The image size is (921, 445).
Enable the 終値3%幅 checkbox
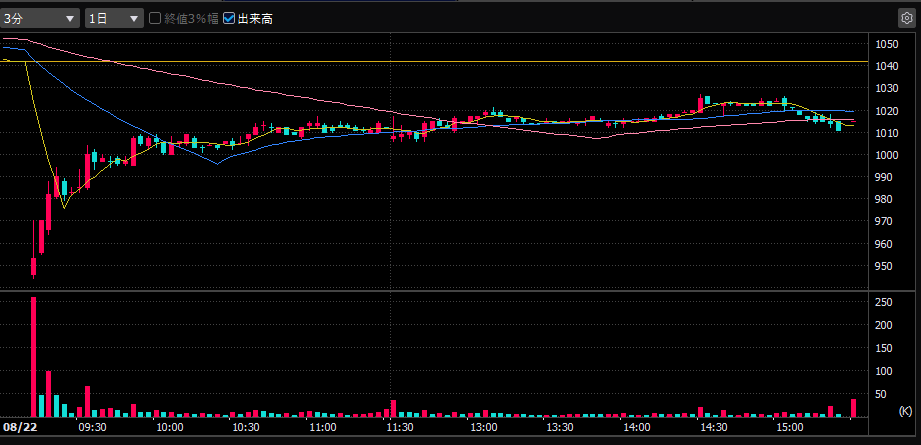[155, 19]
